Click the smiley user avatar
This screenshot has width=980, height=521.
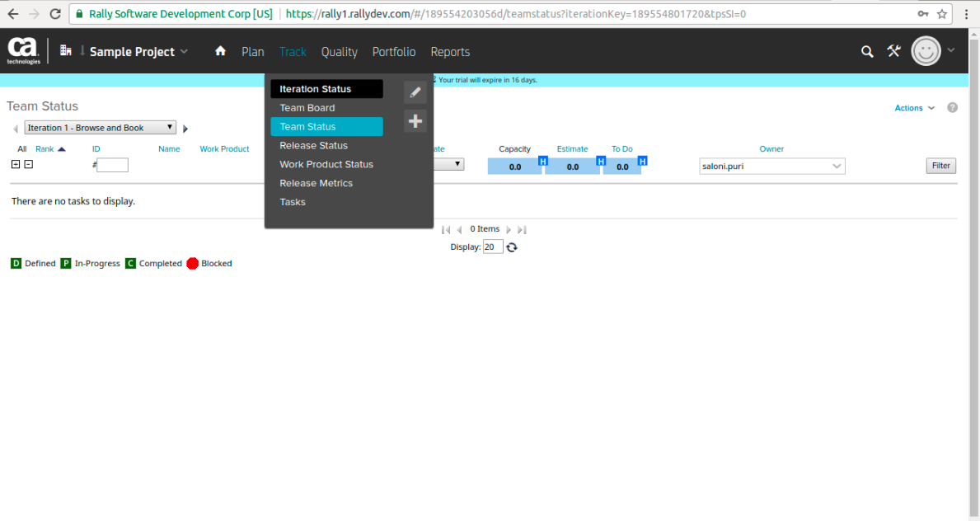pyautogui.click(x=926, y=51)
